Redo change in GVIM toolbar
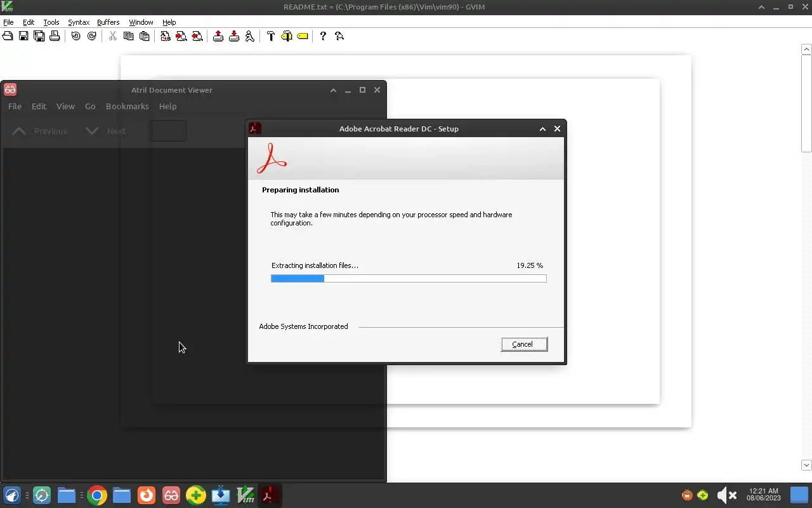 coord(92,36)
